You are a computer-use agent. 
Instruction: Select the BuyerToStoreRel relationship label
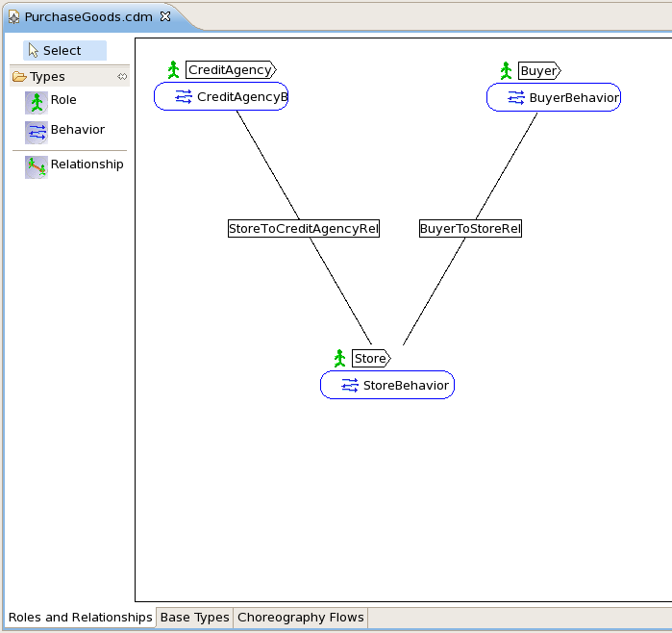click(470, 229)
